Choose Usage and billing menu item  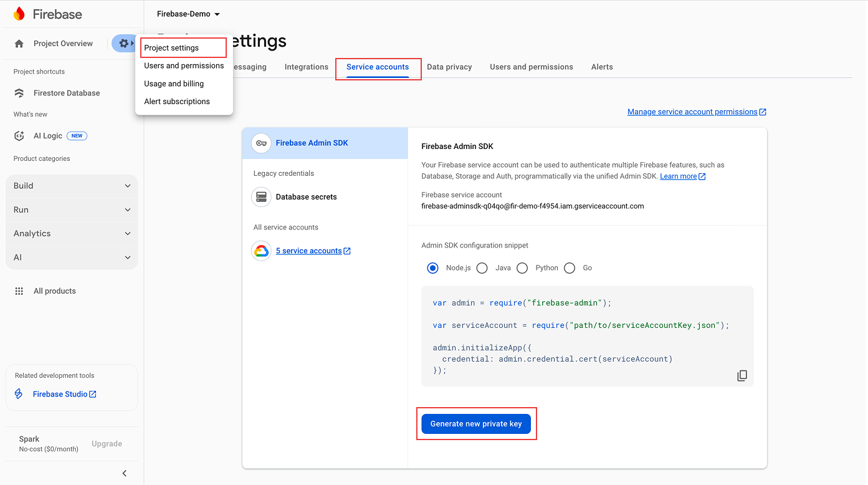[x=184, y=84]
